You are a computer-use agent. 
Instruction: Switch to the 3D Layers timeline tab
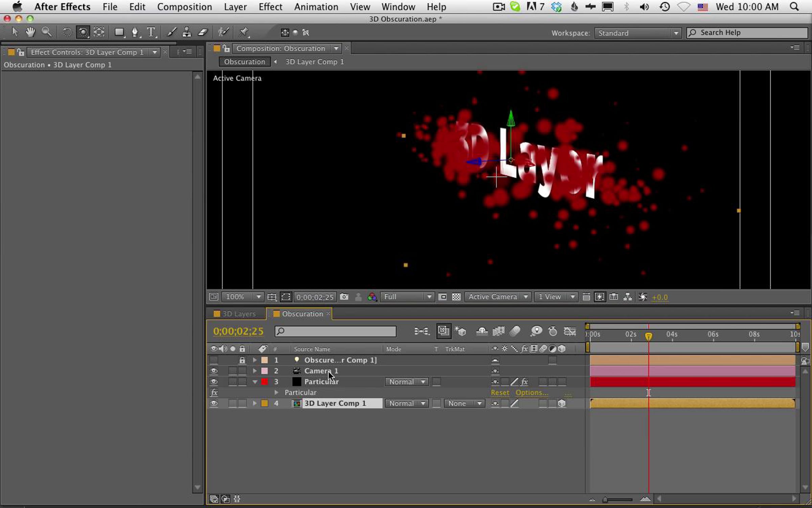coord(239,314)
